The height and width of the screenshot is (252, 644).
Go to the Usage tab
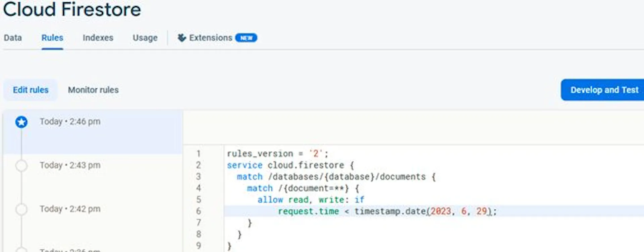(145, 38)
